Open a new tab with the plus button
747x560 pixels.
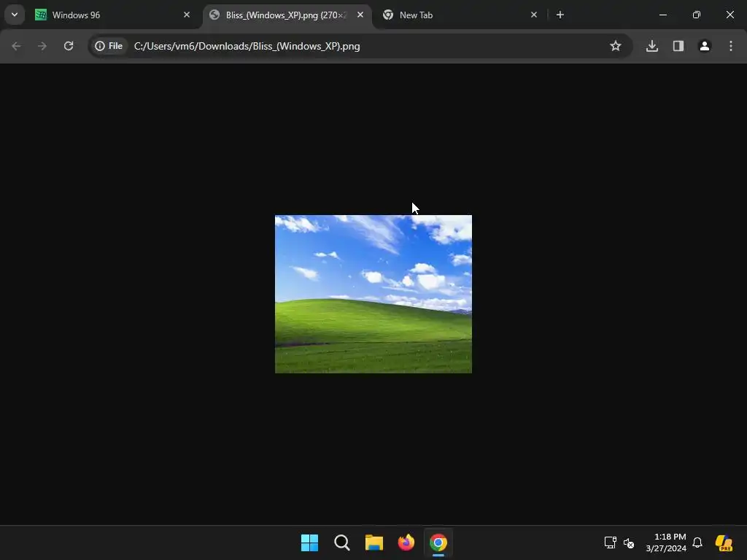coord(560,15)
